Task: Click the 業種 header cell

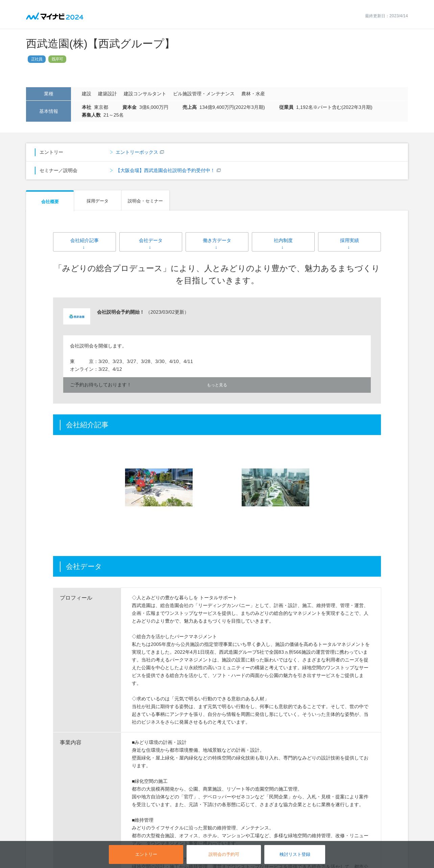Action: (48, 94)
